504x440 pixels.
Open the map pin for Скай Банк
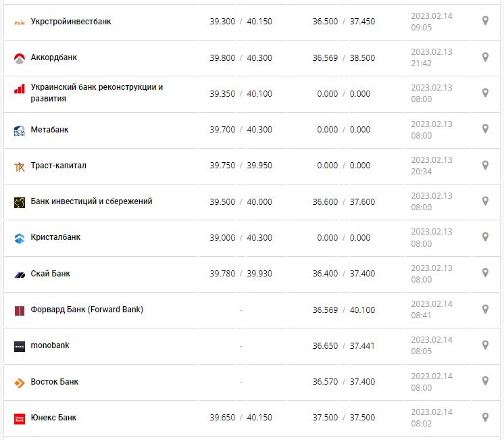(485, 273)
